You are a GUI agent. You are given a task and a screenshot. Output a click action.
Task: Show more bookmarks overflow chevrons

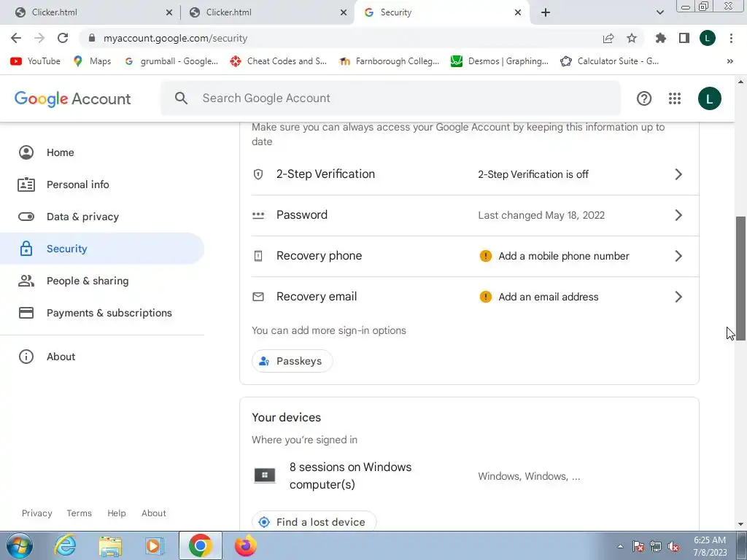(x=729, y=61)
